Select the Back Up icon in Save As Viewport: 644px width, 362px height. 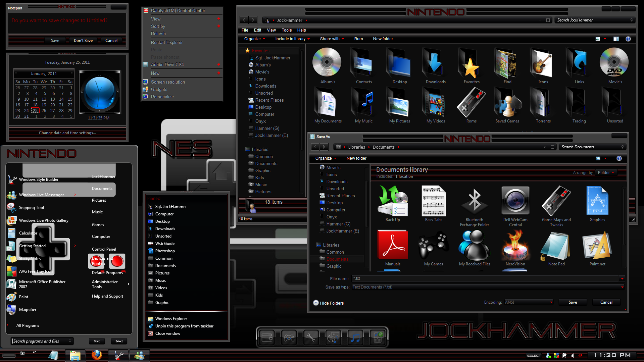pos(392,201)
